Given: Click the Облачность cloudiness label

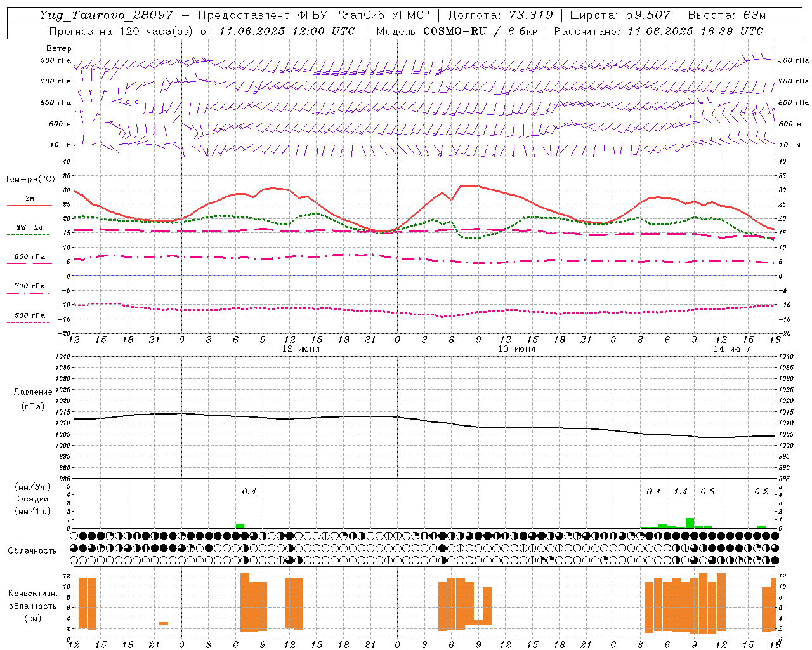Looking at the screenshot, I should 32,551.
